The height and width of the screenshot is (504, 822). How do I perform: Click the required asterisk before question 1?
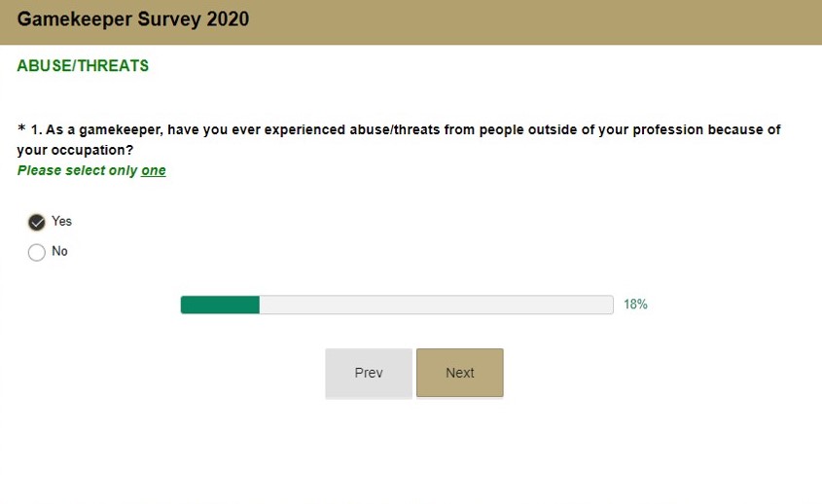coord(21,128)
